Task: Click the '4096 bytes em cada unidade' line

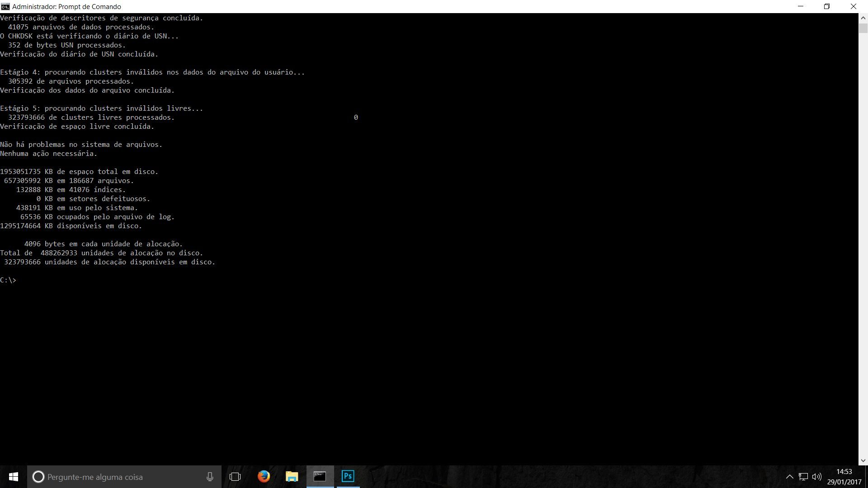Action: point(104,244)
